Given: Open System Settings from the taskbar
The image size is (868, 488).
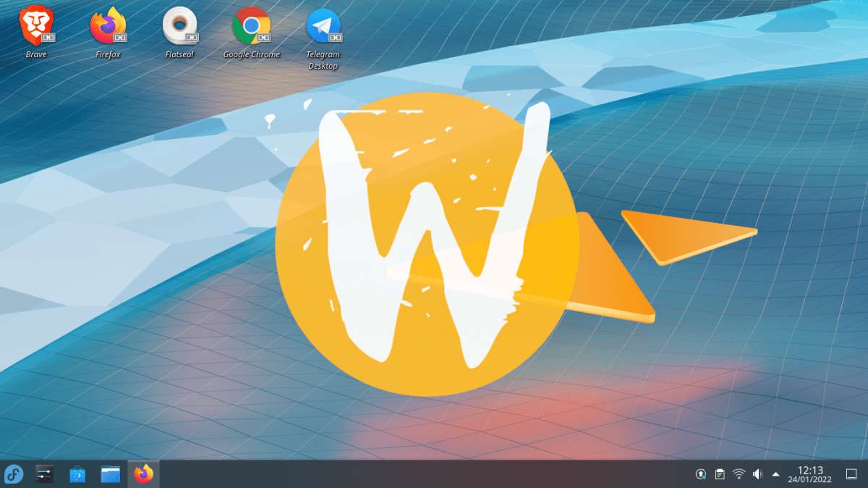Looking at the screenshot, I should tap(44, 474).
